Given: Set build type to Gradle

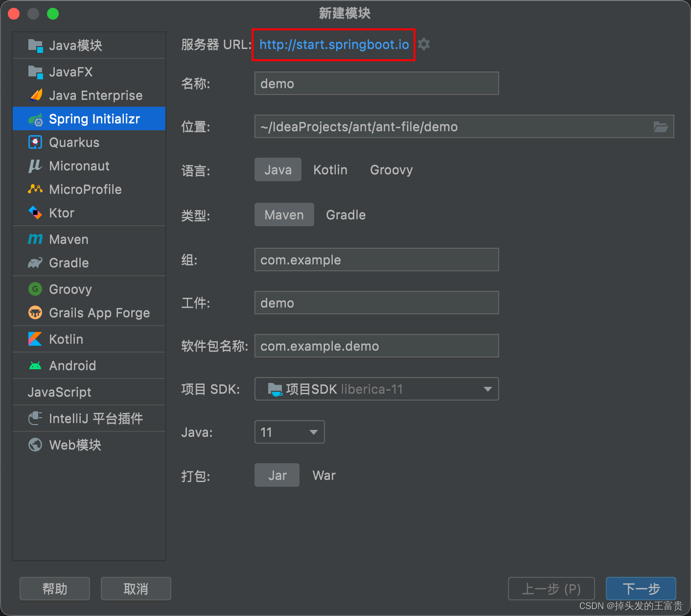Looking at the screenshot, I should pos(346,215).
